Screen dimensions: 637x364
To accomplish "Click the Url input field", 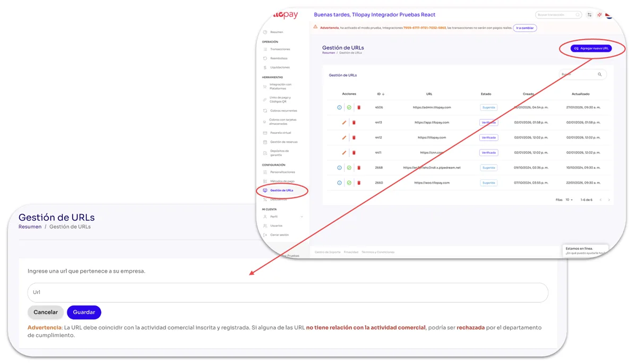I will (288, 292).
